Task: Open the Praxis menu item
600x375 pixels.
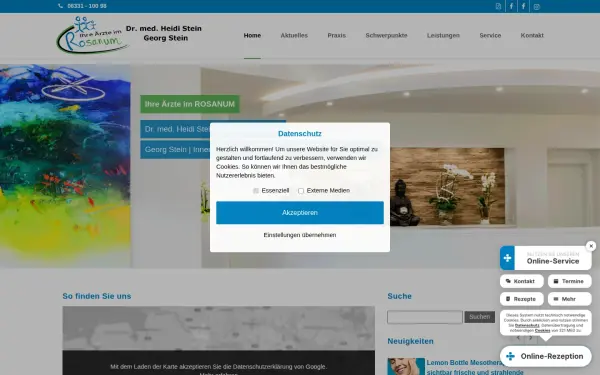Action: 336,35
